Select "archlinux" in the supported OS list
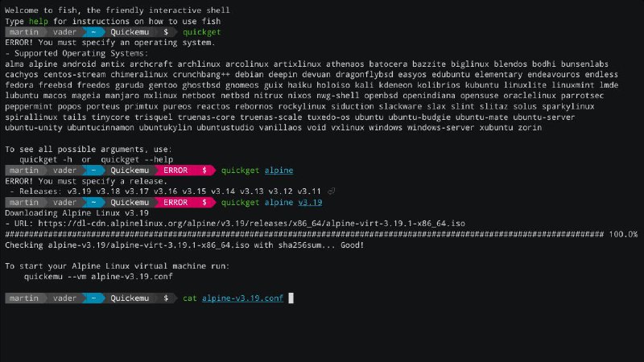This screenshot has height=362, width=644. pos(199,64)
